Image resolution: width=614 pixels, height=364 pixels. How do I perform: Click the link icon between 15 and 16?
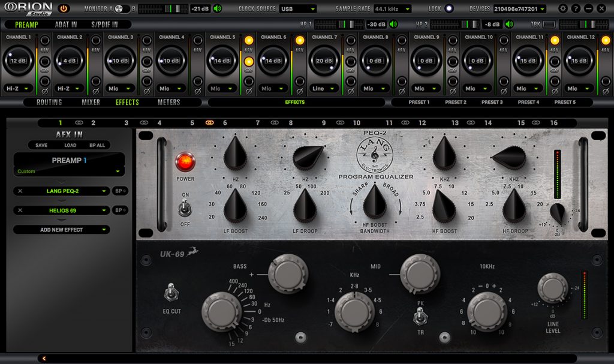pyautogui.click(x=535, y=123)
